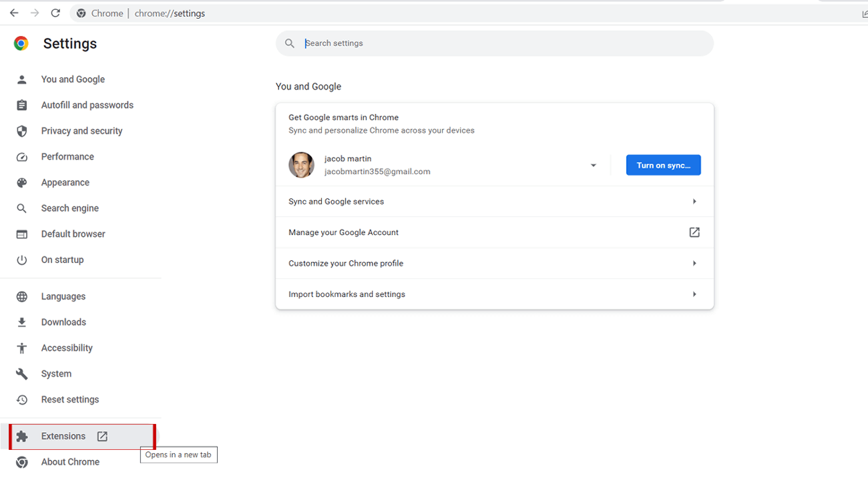Click the 'You and Google' section heading above the card
This screenshot has height=496, width=868.
[308, 87]
